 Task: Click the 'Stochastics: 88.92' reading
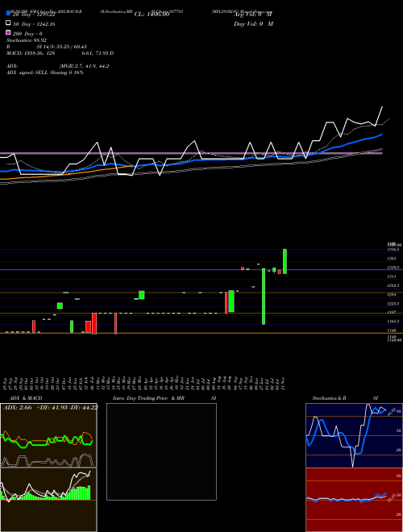[27, 40]
